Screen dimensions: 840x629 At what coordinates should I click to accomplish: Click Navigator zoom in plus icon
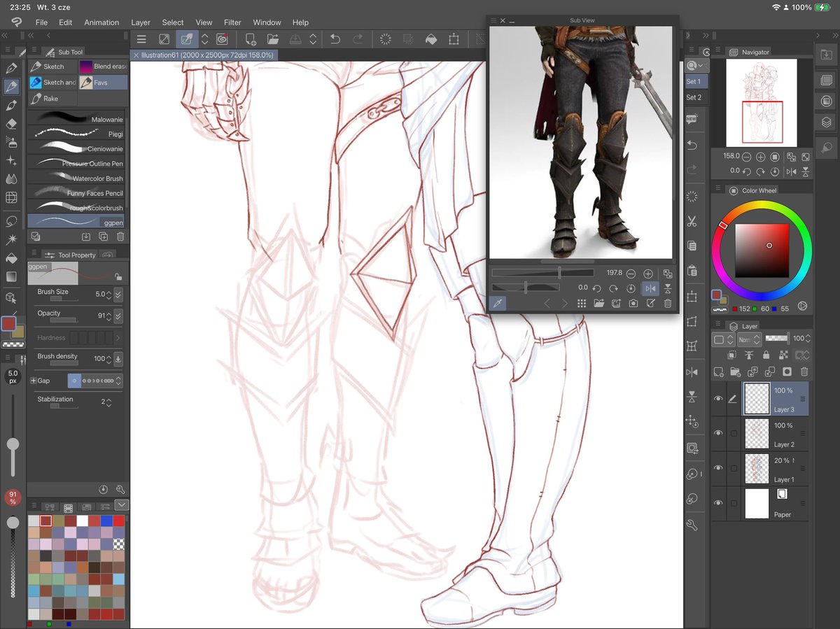point(761,157)
